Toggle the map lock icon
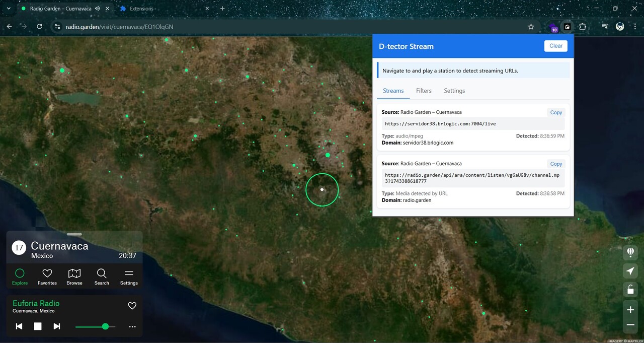This screenshot has width=644, height=343. point(630,289)
